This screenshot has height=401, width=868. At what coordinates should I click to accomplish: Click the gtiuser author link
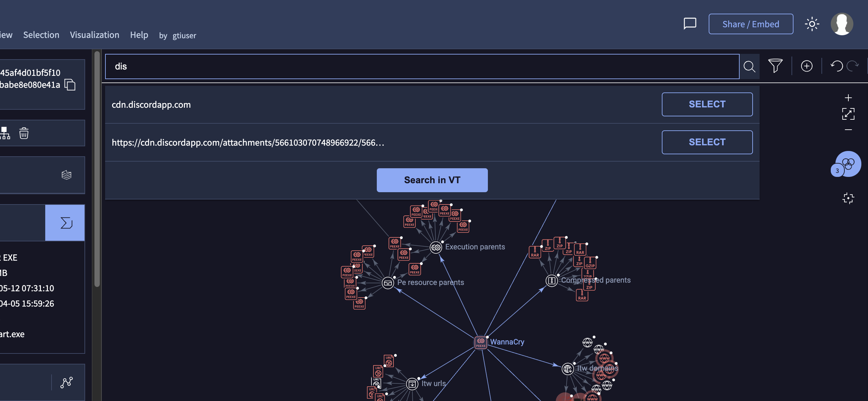[x=184, y=35]
